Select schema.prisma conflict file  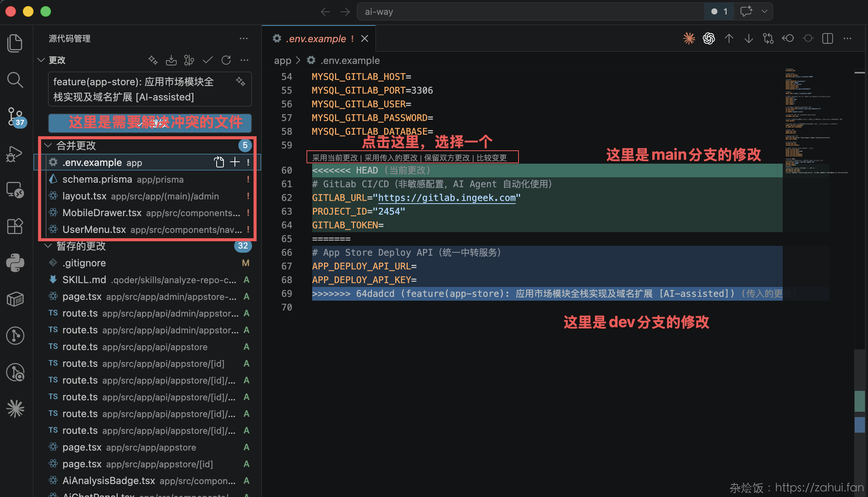pos(147,179)
